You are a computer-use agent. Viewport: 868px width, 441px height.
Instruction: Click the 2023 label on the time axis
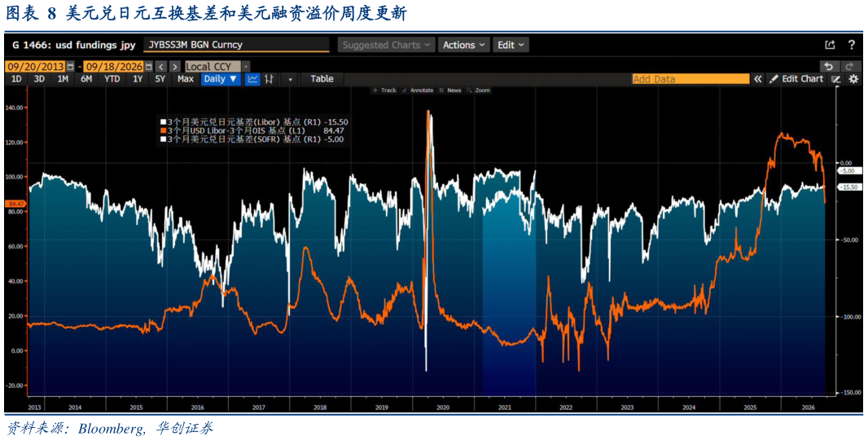627,408
